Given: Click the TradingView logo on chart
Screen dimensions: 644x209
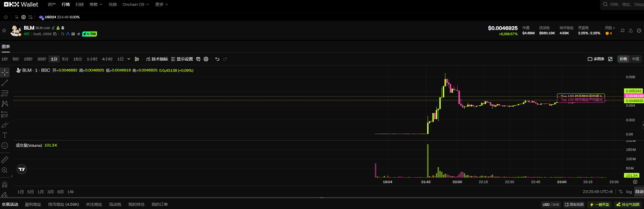Looking at the screenshot, I should (21, 169).
